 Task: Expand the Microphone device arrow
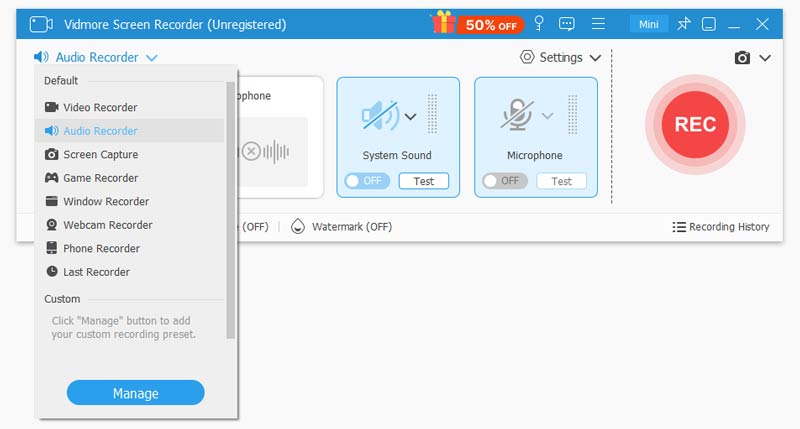pos(547,116)
